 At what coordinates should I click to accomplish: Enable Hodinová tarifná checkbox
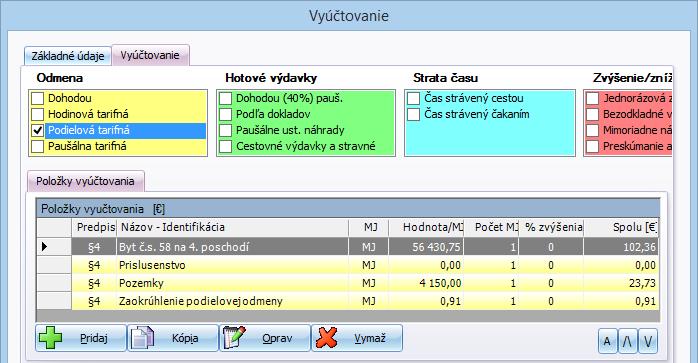pyautogui.click(x=38, y=114)
